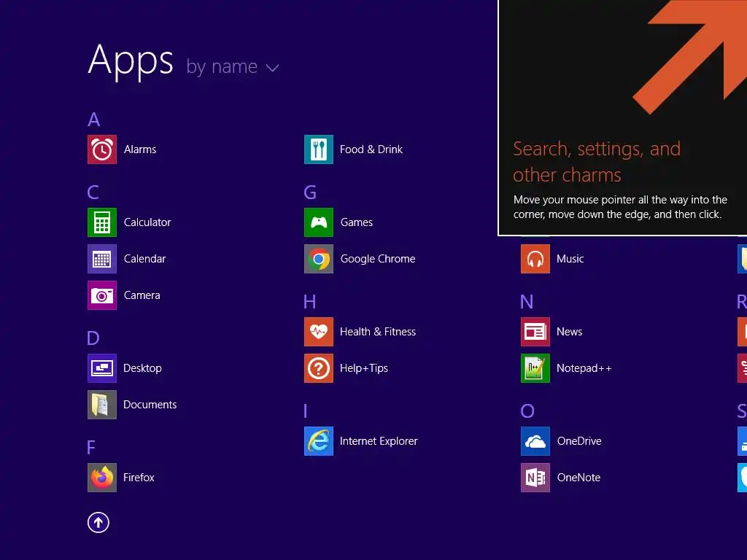Open Health & Fitness heart icon

pos(319,332)
